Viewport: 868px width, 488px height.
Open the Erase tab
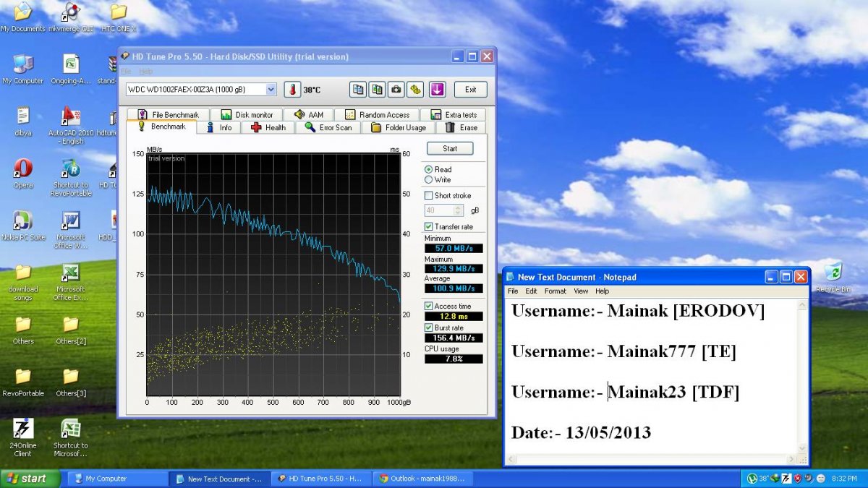pos(461,127)
